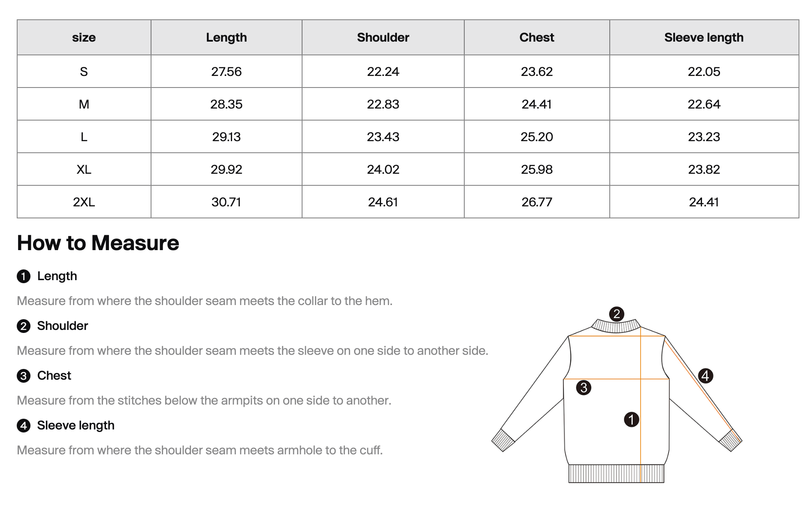The height and width of the screenshot is (532, 811).
Task: Click the 'Chest' column header in table
Action: (x=536, y=37)
